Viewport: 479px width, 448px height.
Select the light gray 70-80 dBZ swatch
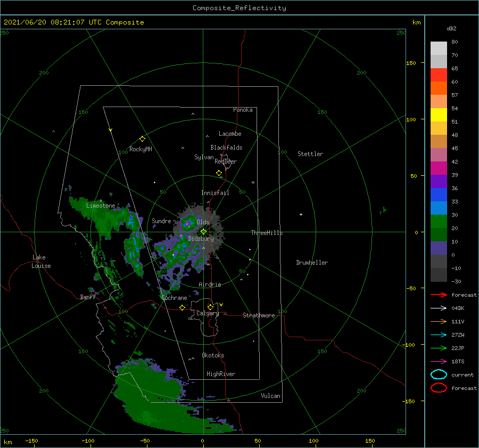(x=439, y=48)
